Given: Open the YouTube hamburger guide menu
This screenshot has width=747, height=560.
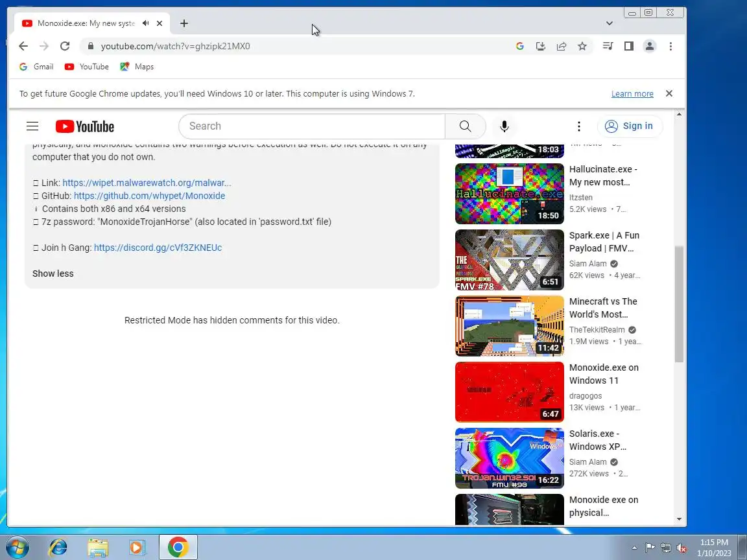Looking at the screenshot, I should [32, 126].
